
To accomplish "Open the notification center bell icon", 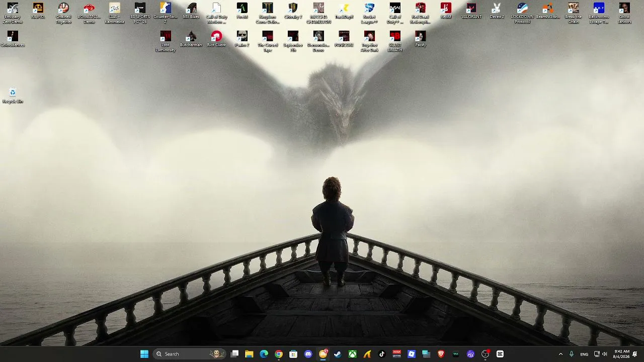I will coord(635,354).
